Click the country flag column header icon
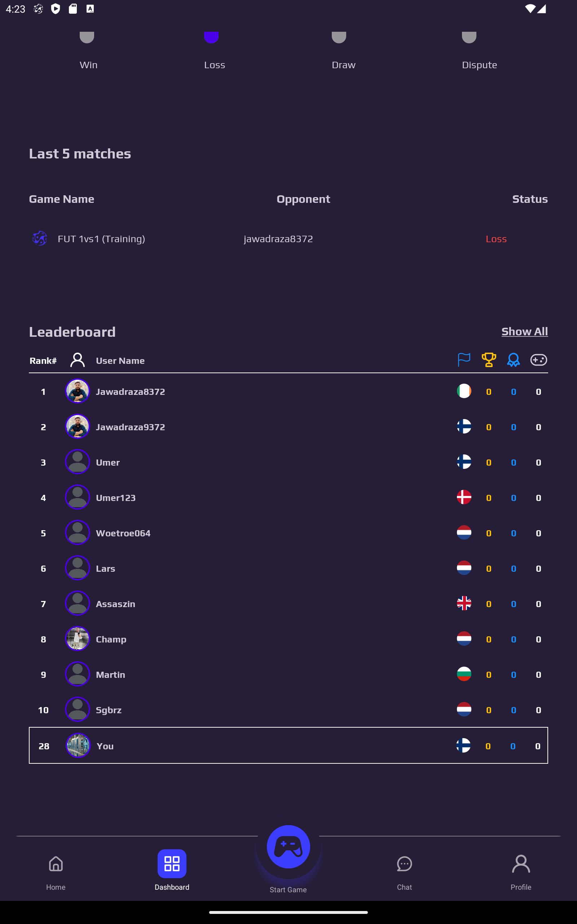577x924 pixels. coord(464,359)
